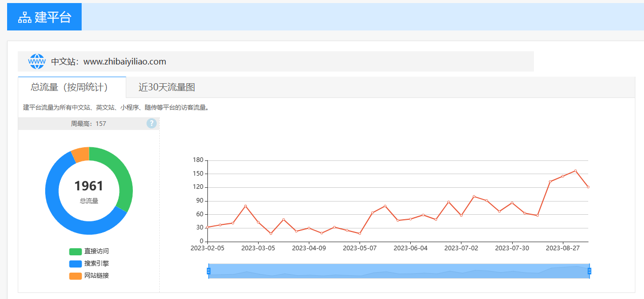Open the question mark help icon
This screenshot has width=644, height=299.
[x=152, y=123]
